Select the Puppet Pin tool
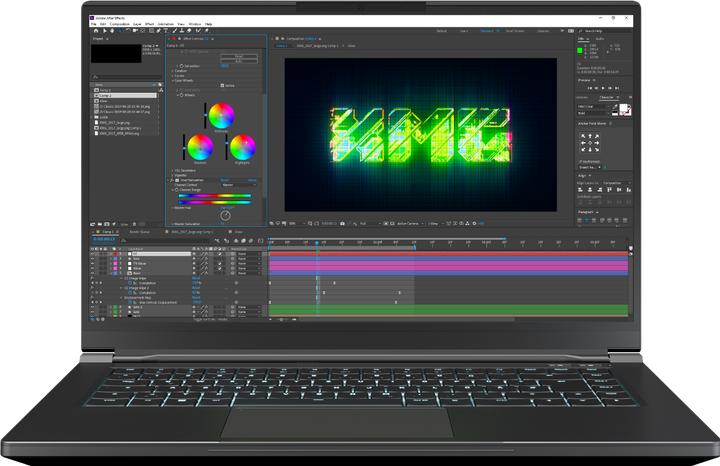The width and height of the screenshot is (720, 466). pyautogui.click(x=207, y=31)
